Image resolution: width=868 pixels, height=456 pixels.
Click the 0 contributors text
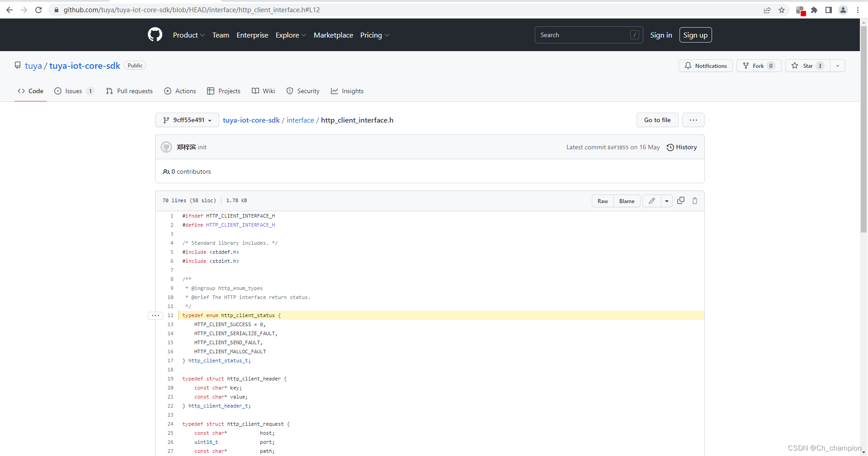tap(187, 171)
